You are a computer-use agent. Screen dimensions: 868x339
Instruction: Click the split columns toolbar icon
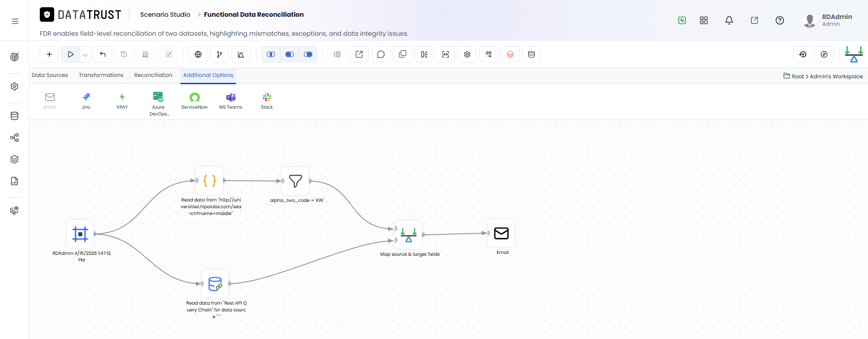click(424, 54)
